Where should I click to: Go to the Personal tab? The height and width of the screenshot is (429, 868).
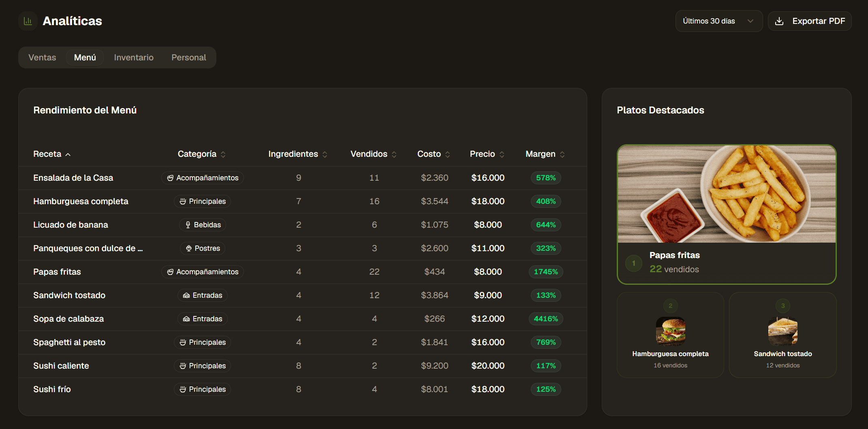tap(189, 58)
